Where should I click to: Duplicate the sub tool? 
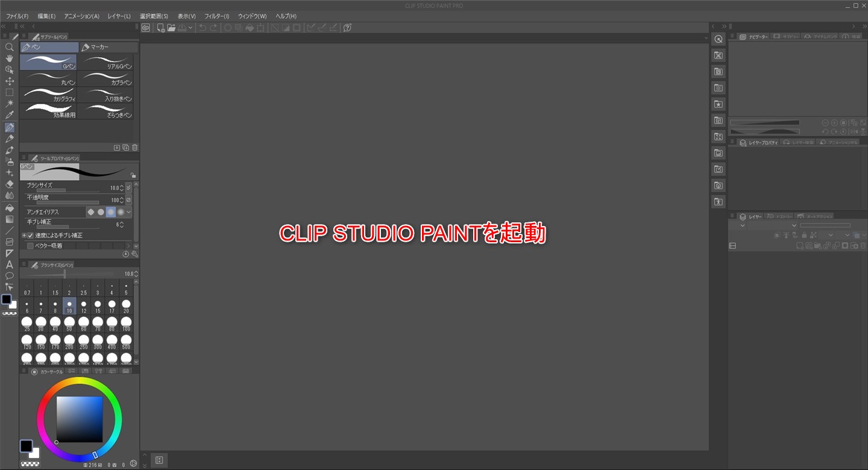click(x=126, y=148)
